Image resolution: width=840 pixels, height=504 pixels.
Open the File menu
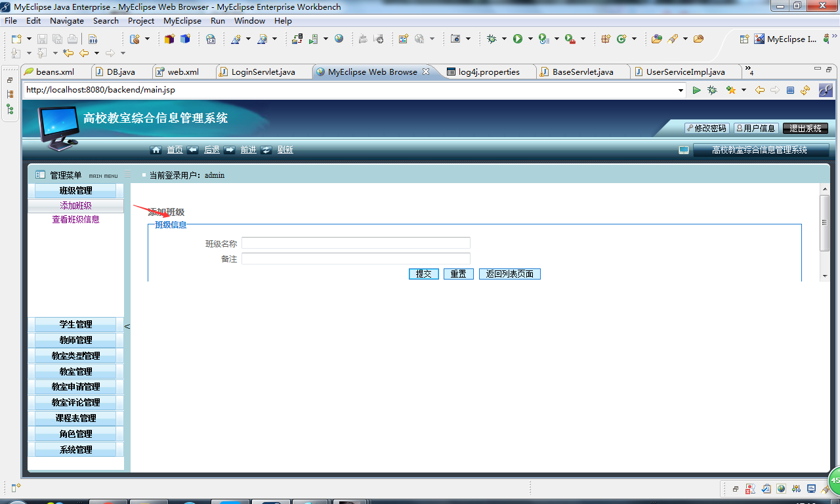(10, 21)
